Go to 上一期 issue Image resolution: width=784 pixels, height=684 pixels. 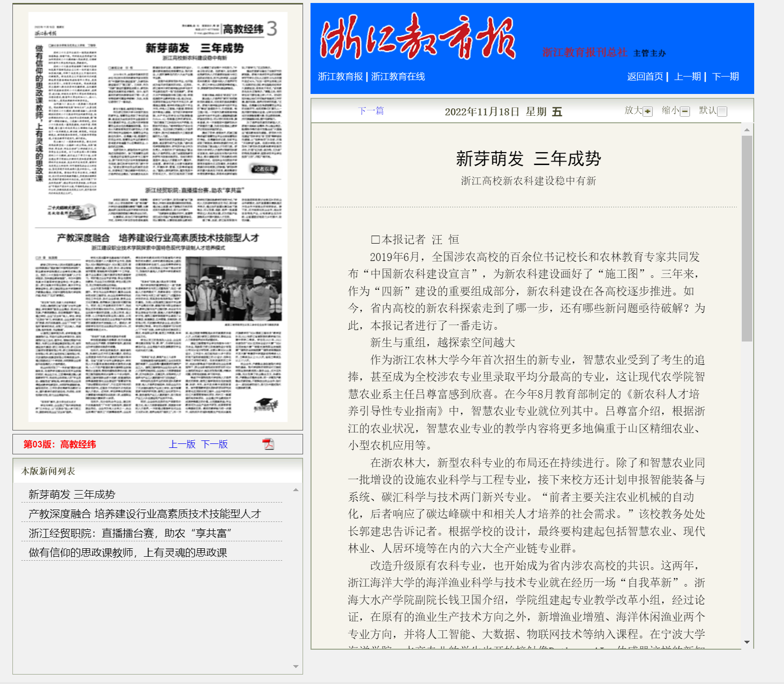(x=688, y=77)
